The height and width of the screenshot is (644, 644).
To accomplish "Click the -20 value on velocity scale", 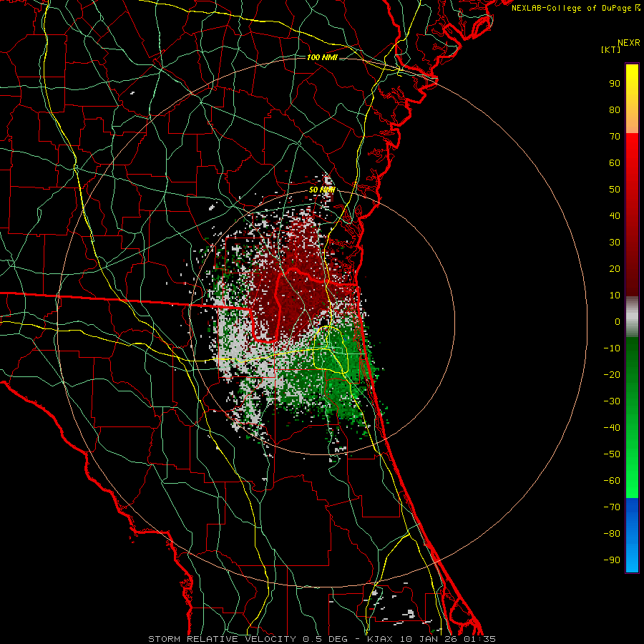I will tap(612, 374).
